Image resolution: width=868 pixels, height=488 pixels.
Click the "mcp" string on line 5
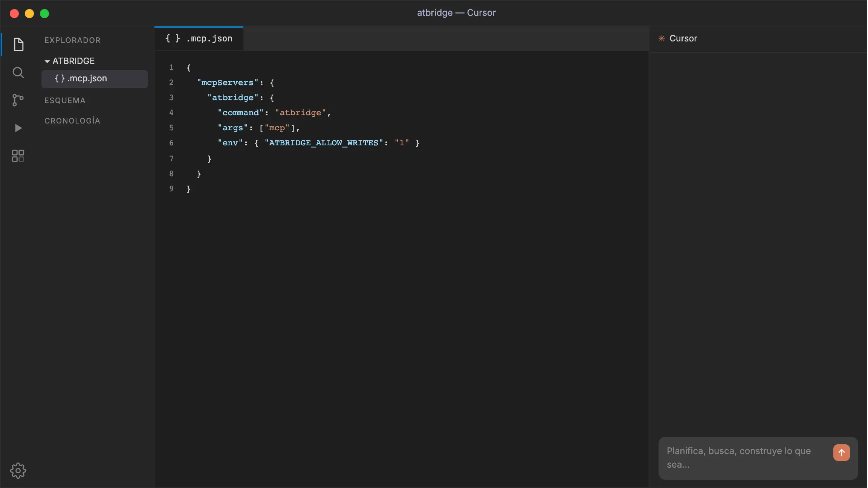coord(277,128)
